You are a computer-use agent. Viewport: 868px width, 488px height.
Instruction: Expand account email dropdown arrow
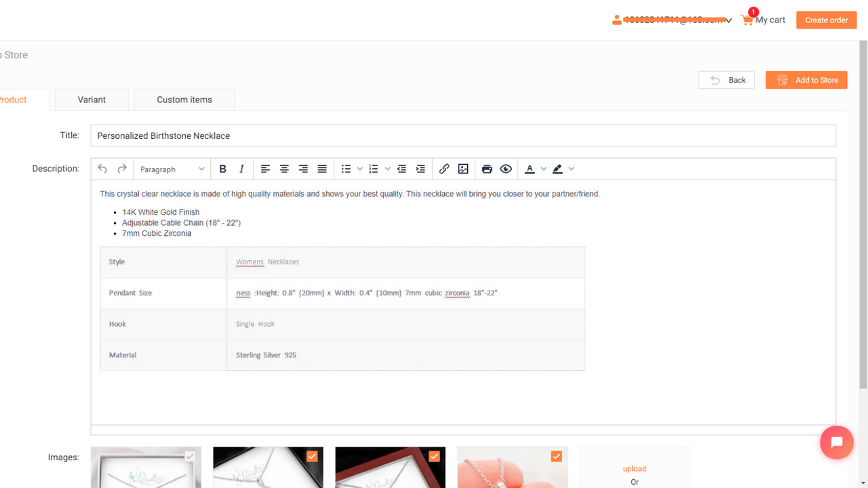click(x=729, y=20)
